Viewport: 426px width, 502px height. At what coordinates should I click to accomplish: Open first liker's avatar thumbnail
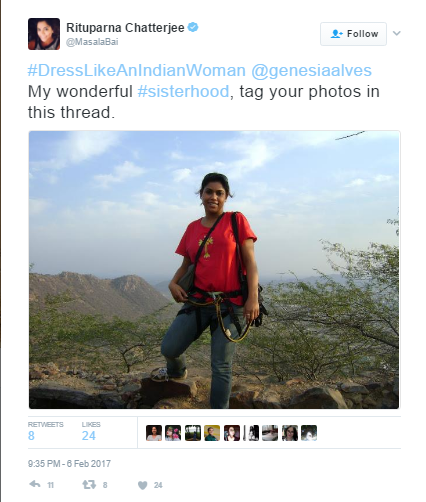(154, 433)
